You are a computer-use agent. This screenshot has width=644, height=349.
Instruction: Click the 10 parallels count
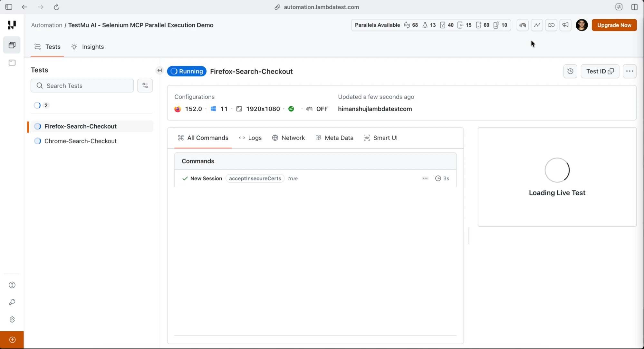pos(504,25)
